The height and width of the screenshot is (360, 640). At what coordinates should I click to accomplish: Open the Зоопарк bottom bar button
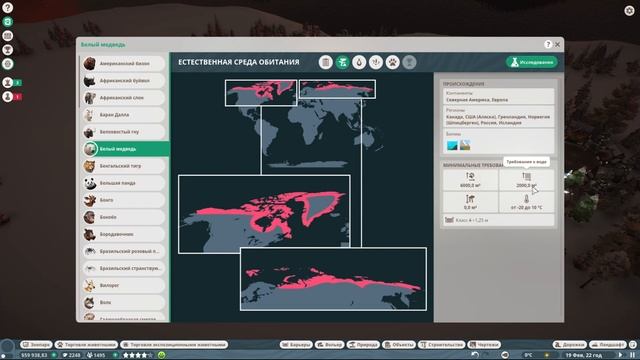click(36, 345)
